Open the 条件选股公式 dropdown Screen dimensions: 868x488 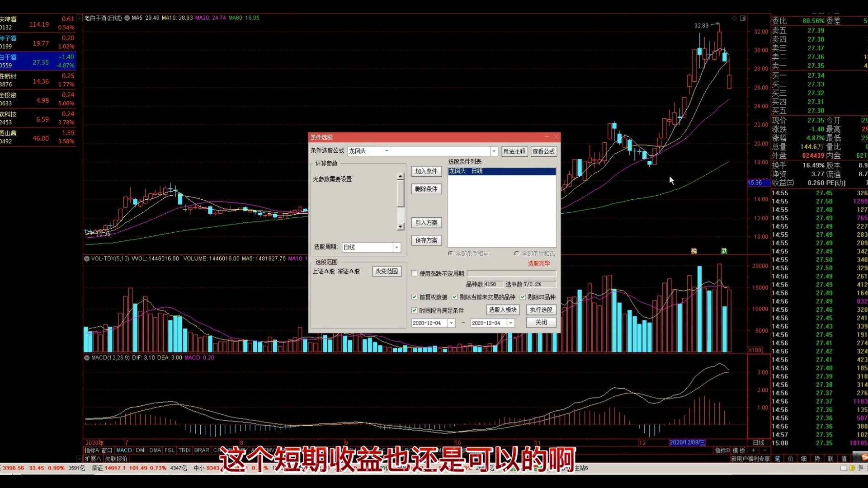point(494,151)
